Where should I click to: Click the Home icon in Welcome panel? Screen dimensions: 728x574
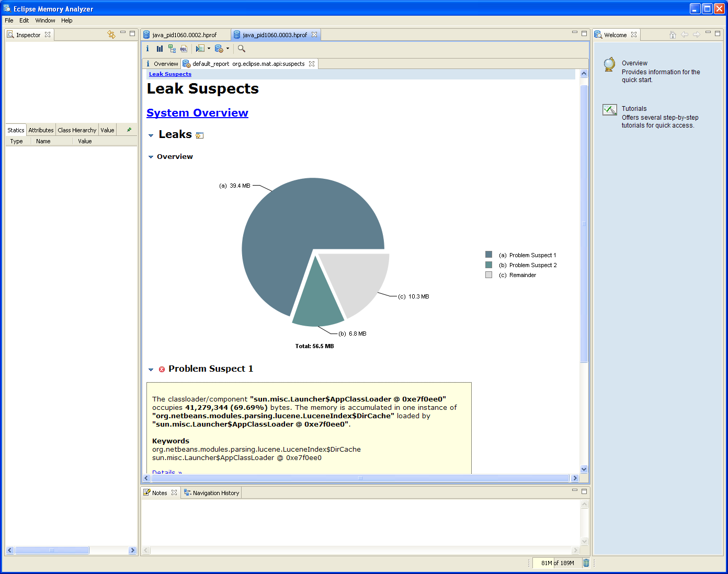[673, 35]
